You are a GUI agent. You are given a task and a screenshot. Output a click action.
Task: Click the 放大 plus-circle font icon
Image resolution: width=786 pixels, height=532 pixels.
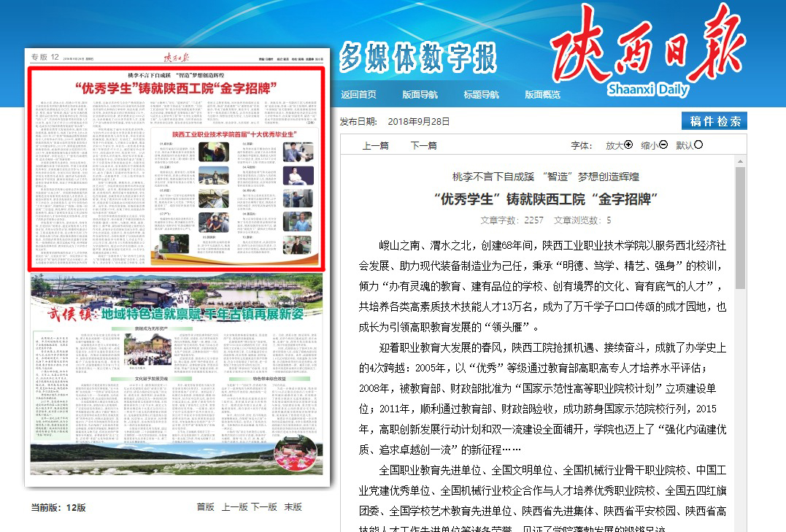coord(628,145)
